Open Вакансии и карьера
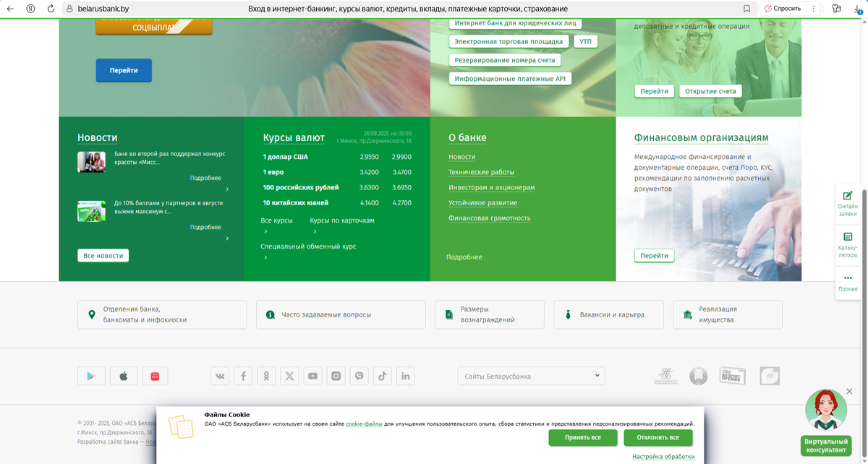 608,314
